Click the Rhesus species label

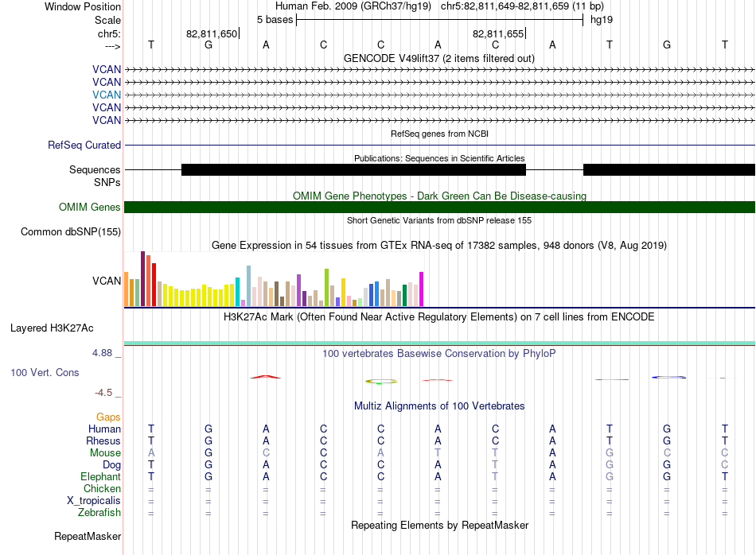(x=103, y=441)
